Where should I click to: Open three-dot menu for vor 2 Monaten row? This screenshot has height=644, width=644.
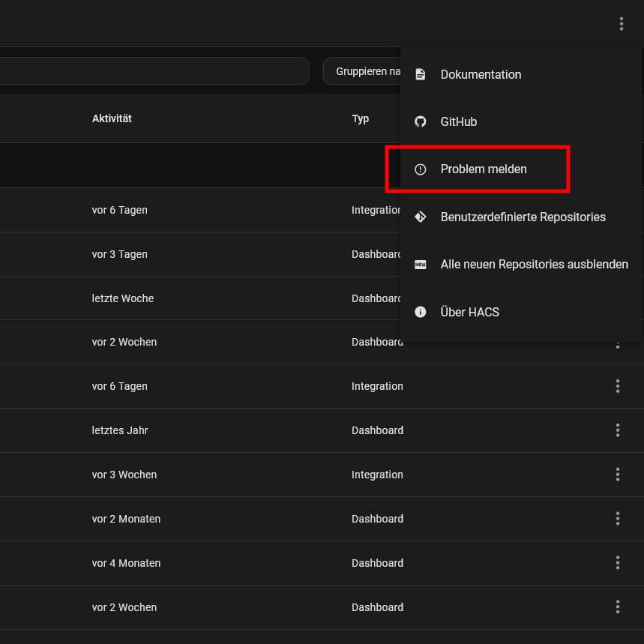(618, 519)
